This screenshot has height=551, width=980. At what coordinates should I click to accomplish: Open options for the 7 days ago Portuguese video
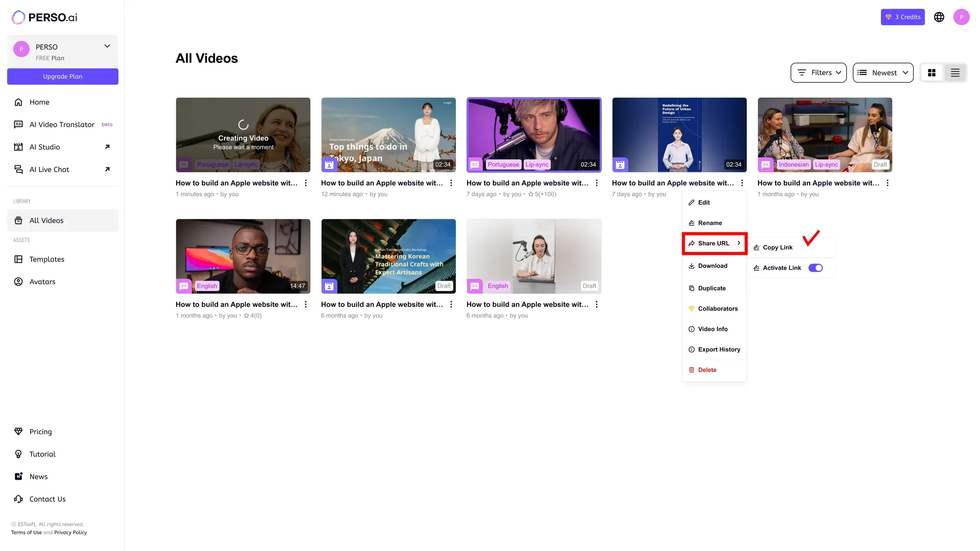coord(597,183)
